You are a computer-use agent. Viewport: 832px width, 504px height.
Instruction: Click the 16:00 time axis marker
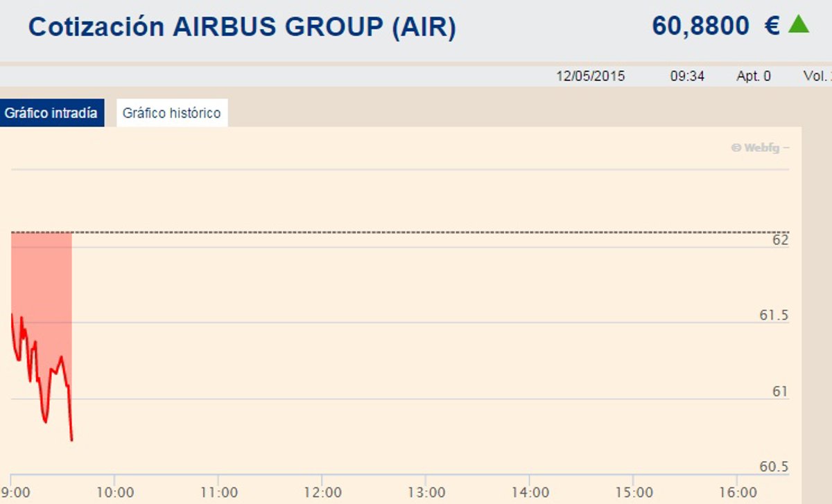coord(737,493)
